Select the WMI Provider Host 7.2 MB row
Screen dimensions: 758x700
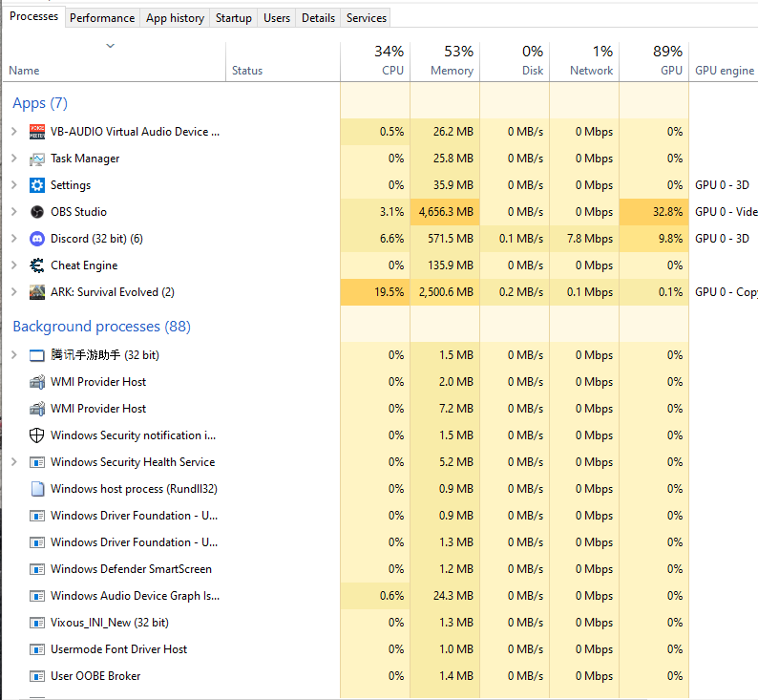tap(379, 409)
